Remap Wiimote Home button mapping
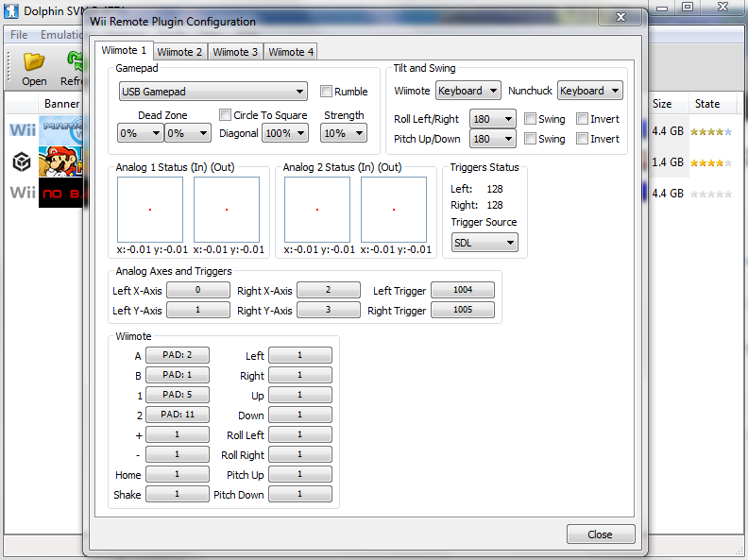The height and width of the screenshot is (560, 748). click(x=177, y=474)
